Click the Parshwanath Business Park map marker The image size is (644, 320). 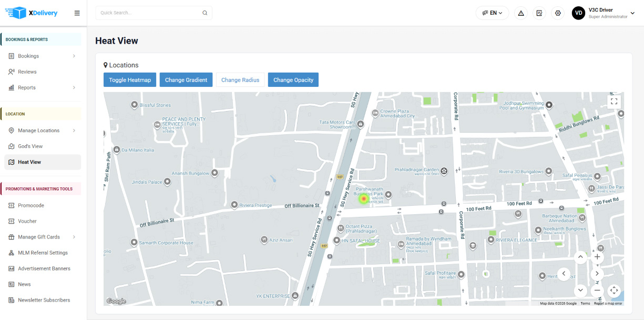[389, 195]
